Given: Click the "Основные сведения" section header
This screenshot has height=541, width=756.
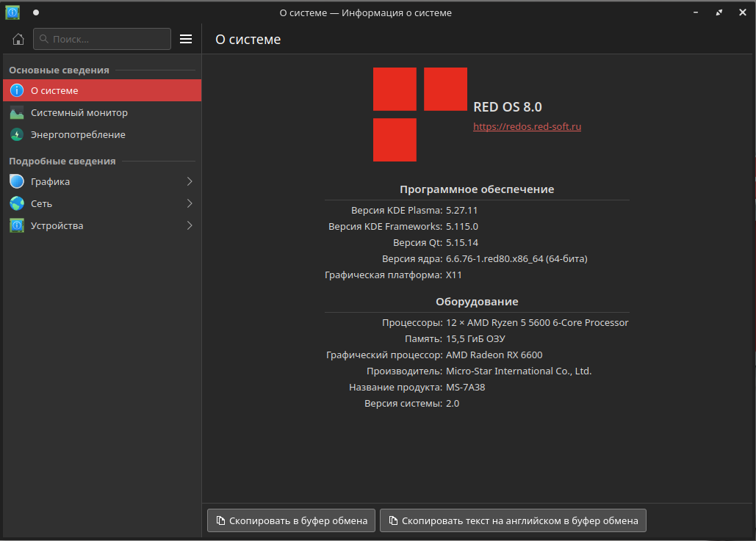Looking at the screenshot, I should pyautogui.click(x=59, y=70).
